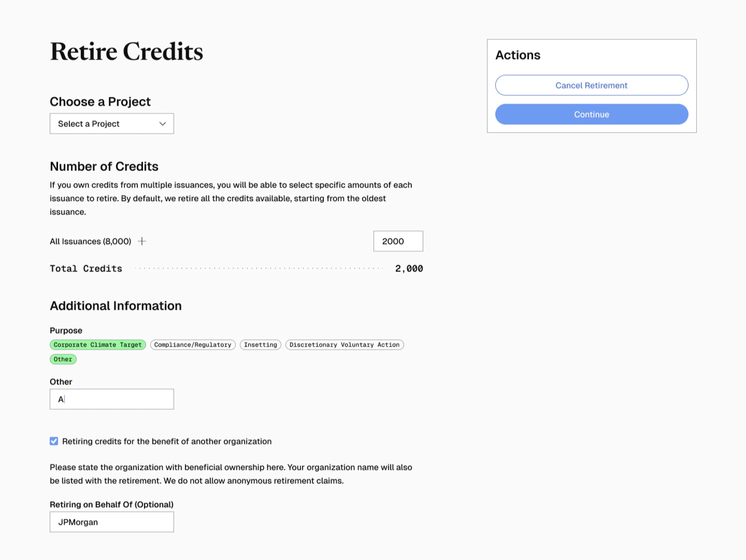
Task: Click the Actions panel heading
Action: click(518, 55)
